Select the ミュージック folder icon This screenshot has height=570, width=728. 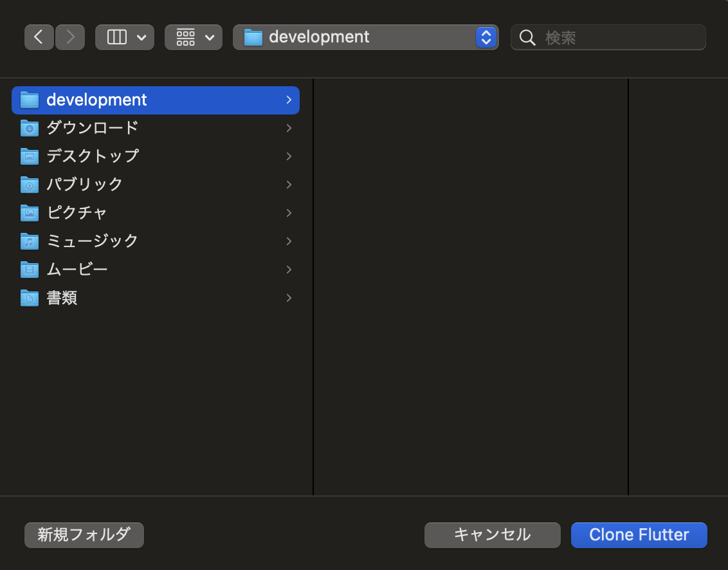[30, 241]
